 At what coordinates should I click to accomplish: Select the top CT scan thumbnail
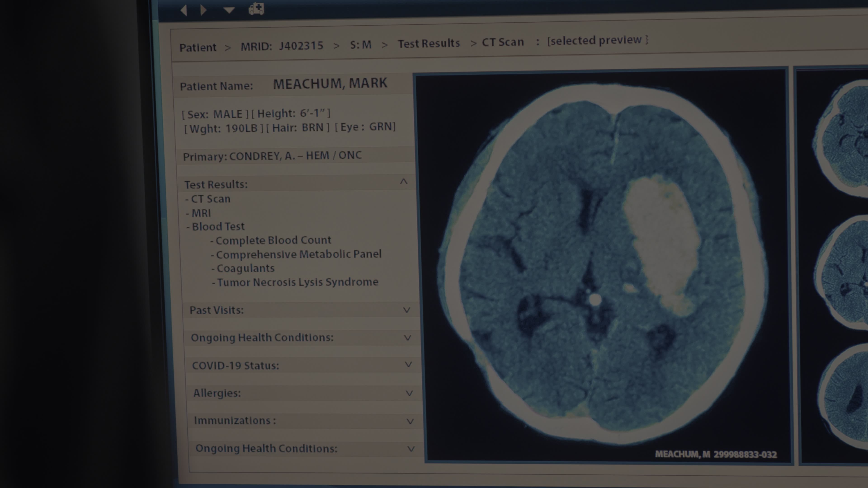point(842,138)
